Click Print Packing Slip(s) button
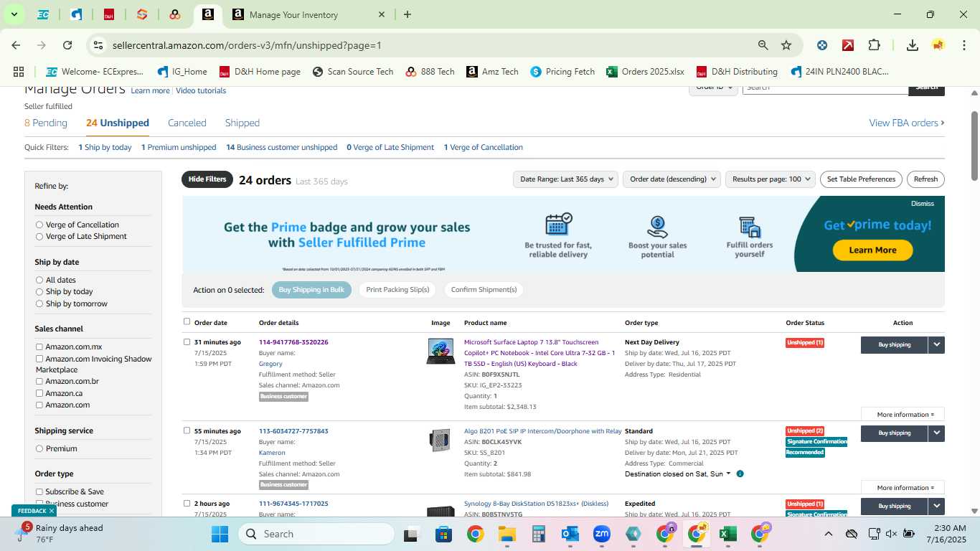The width and height of the screenshot is (980, 551). tap(397, 290)
